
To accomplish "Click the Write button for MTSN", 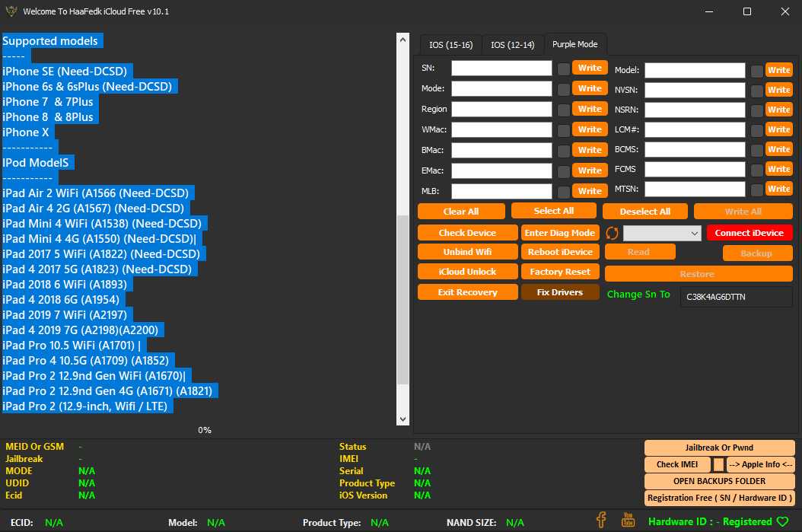I will pos(779,189).
